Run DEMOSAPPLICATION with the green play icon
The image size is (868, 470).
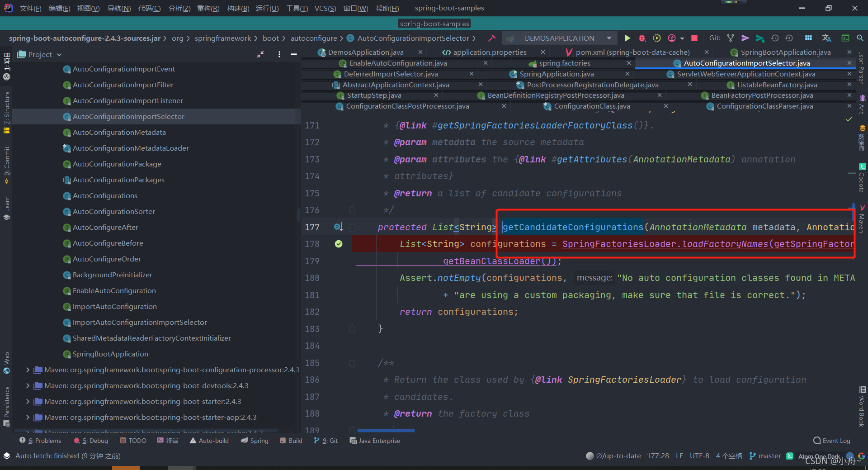tap(627, 38)
